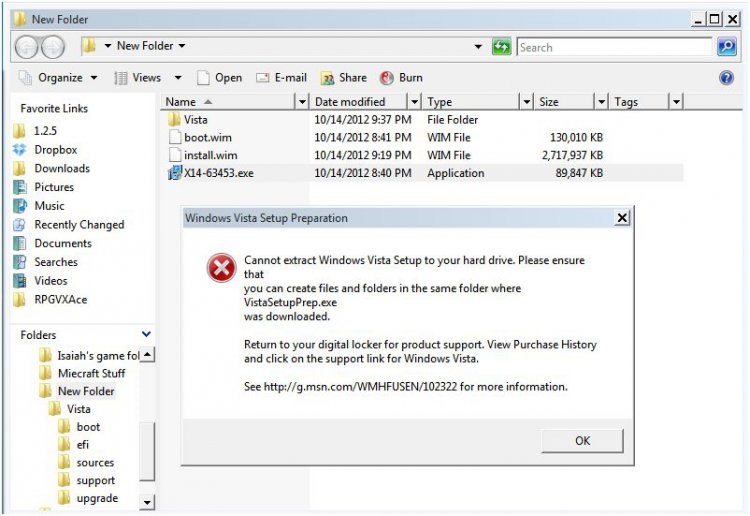The image size is (750, 516).
Task: Click the 10/14/2012 9:37 PM date cell
Action: 363,120
